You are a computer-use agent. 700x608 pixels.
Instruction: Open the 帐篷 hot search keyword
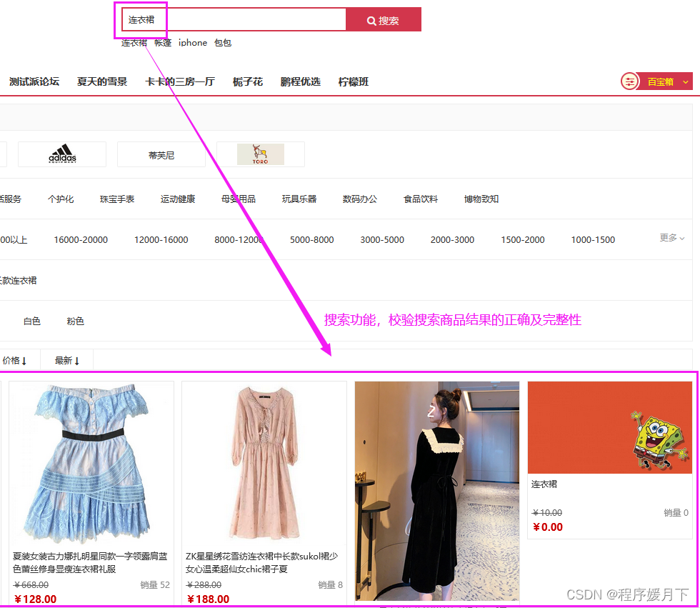[163, 43]
